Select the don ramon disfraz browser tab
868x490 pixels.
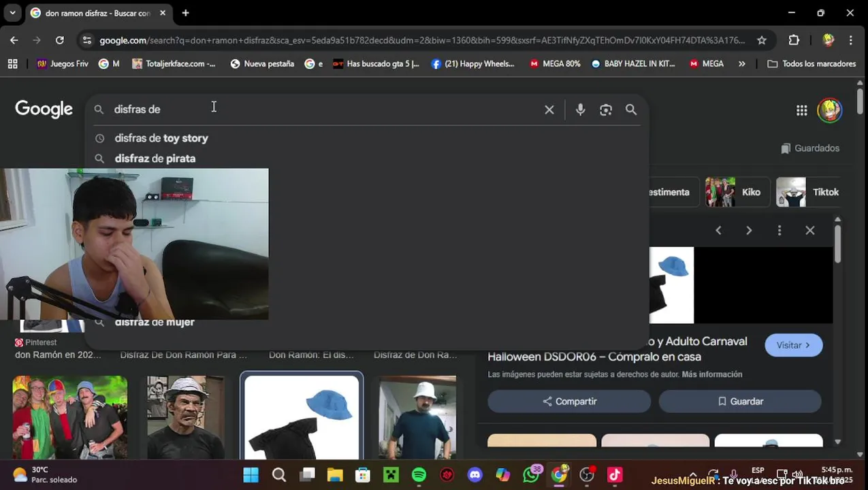(x=99, y=13)
